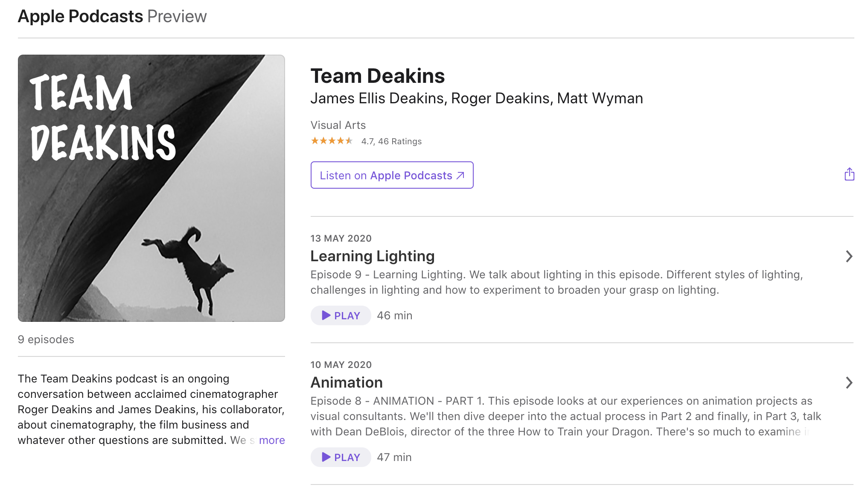Open Learning Lighting episode chevron
868x499 pixels.
pyautogui.click(x=849, y=256)
